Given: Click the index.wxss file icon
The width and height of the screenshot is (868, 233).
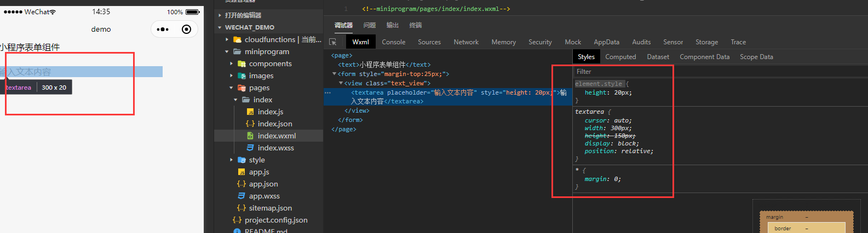Looking at the screenshot, I should tap(250, 148).
